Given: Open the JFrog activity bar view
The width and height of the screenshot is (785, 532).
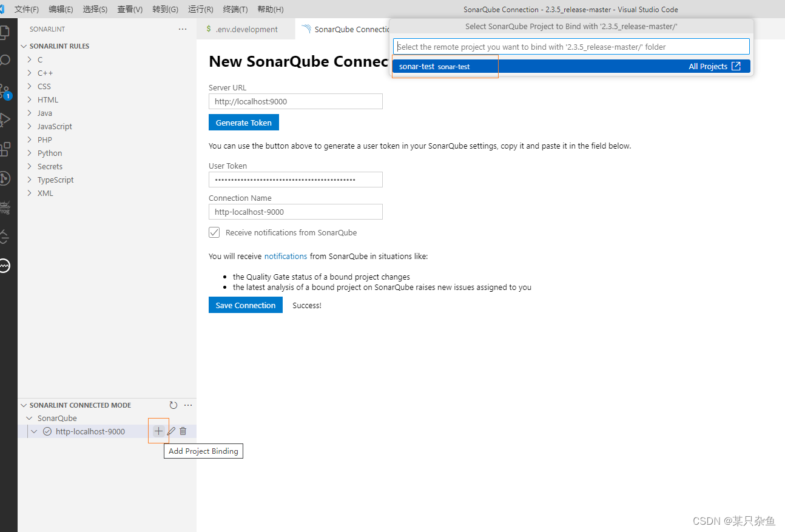Looking at the screenshot, I should [5, 207].
